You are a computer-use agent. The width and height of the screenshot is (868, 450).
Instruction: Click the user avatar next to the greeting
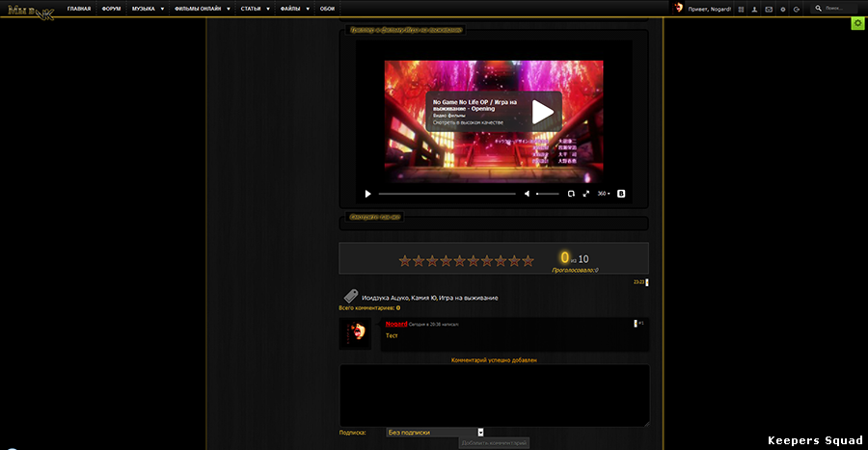coord(679,9)
